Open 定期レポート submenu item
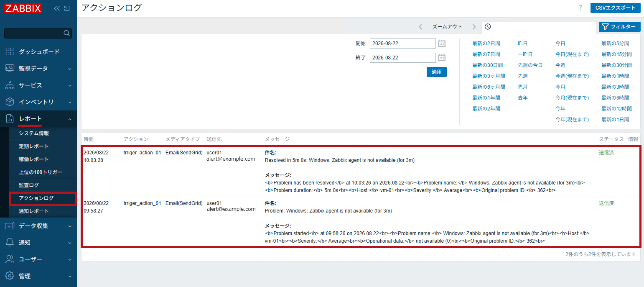Viewport: 644px width, 287px height. click(34, 146)
